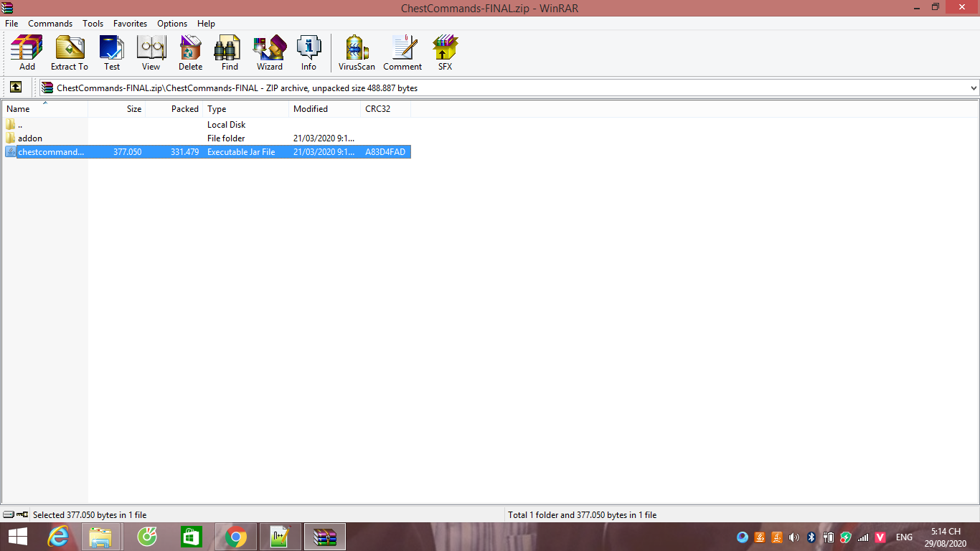Click the taskbar clock showing 5:14 CH
Viewport: 980px width, 551px height.
tap(946, 537)
